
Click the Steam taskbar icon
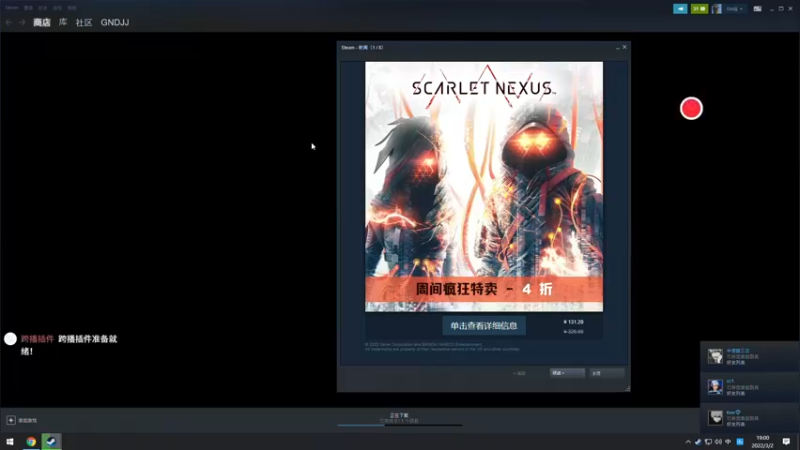[52, 441]
